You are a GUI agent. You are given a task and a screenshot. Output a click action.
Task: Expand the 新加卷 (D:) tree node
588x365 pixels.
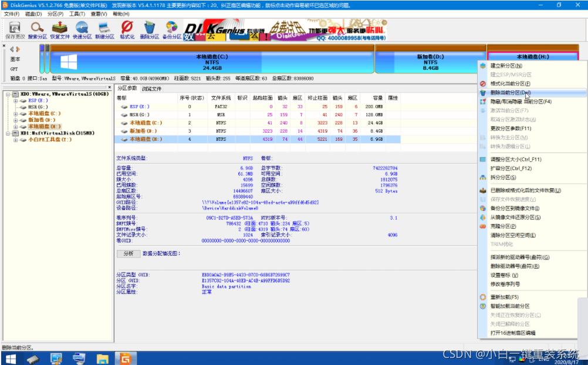click(x=15, y=120)
